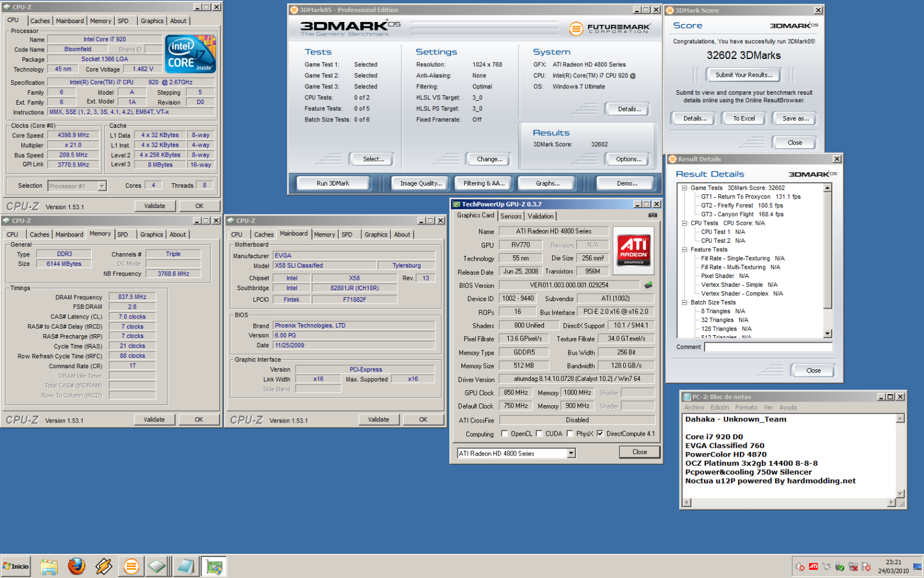Select GT2 - Firefly Forest result row
The height and width of the screenshot is (578, 924).
(742, 206)
